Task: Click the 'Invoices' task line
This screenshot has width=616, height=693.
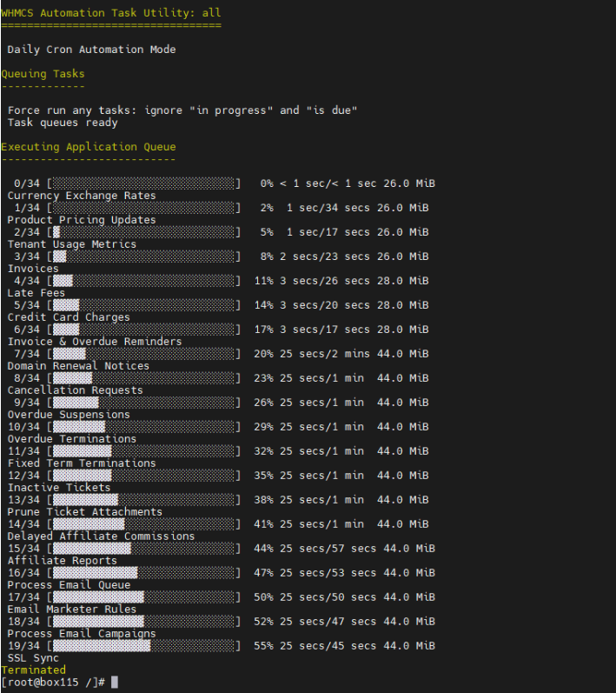Action: 33,269
